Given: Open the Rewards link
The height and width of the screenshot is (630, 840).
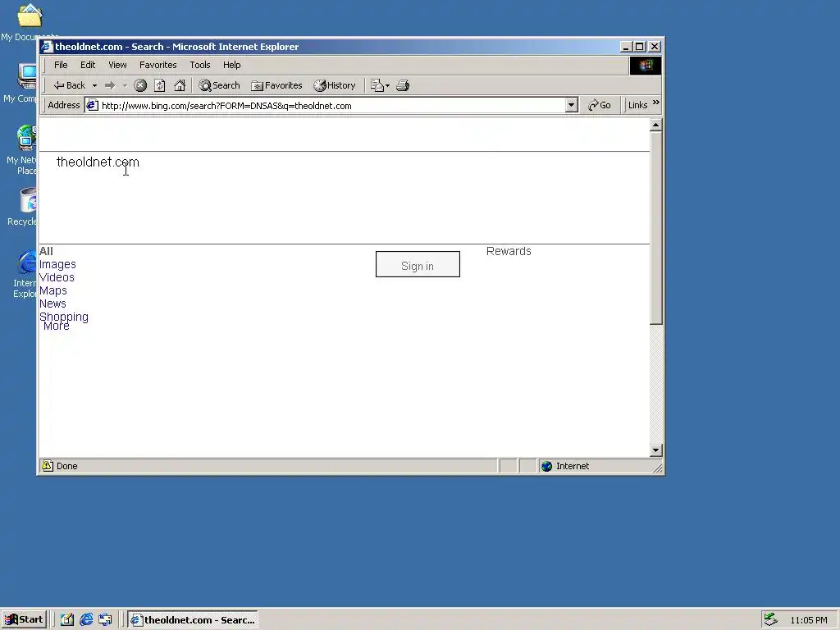Looking at the screenshot, I should (509, 251).
